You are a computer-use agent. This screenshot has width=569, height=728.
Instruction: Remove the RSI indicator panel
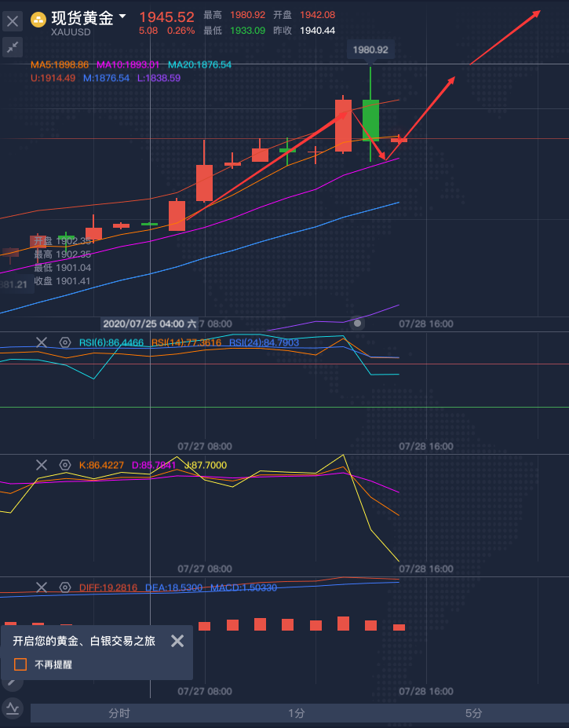tap(42, 342)
